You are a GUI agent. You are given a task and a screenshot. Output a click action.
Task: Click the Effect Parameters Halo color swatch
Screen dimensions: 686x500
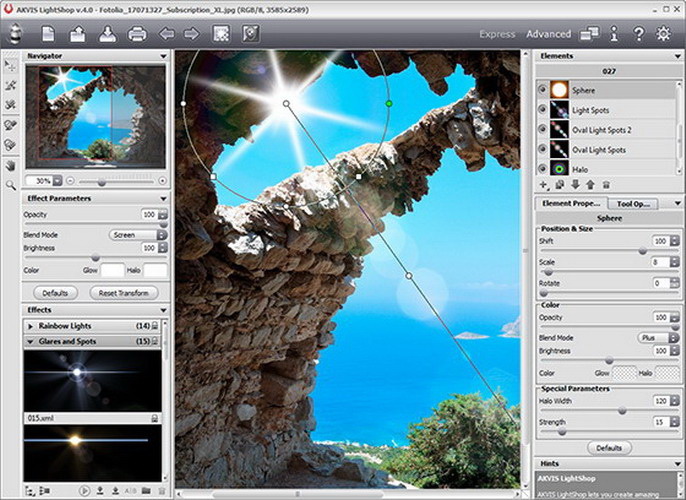[x=155, y=270]
